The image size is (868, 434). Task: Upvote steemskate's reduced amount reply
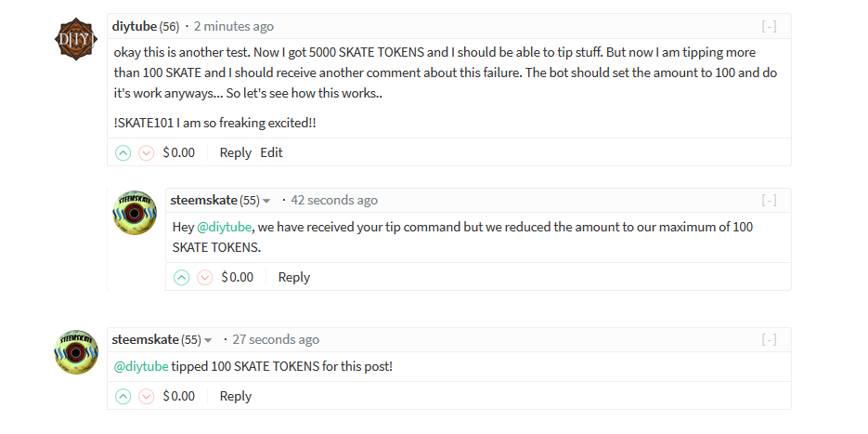click(182, 277)
